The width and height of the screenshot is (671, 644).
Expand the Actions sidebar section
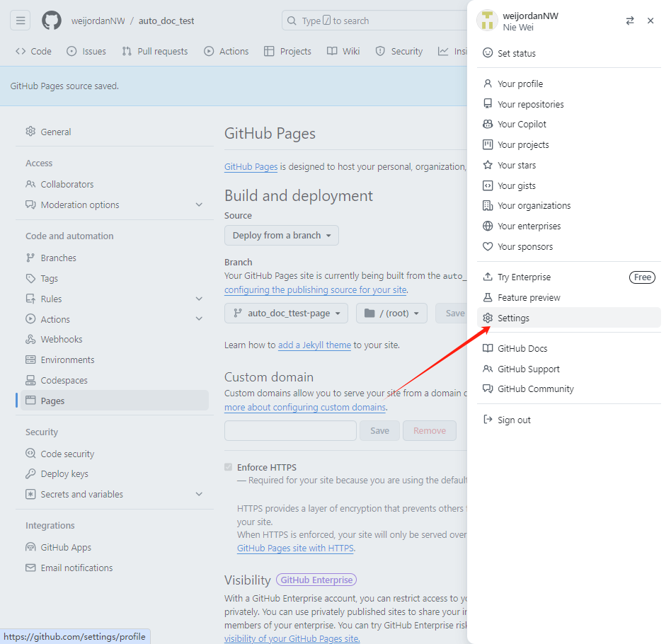199,318
